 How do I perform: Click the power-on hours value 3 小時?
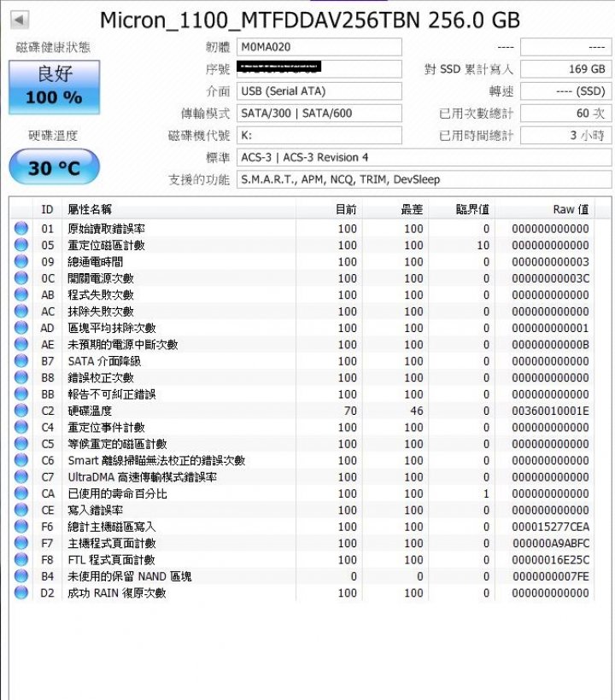(565, 135)
